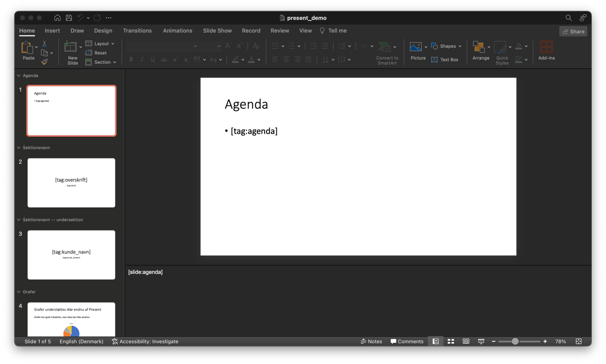Open the Record tab
The width and height of the screenshot is (606, 364).
(251, 30)
